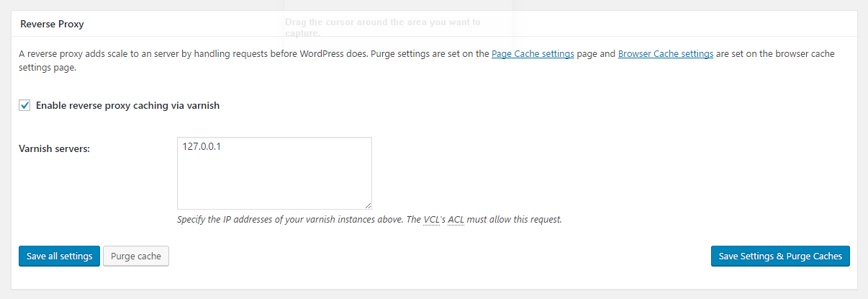
Task: Click the reverse proxy description paragraph
Action: coord(428,61)
